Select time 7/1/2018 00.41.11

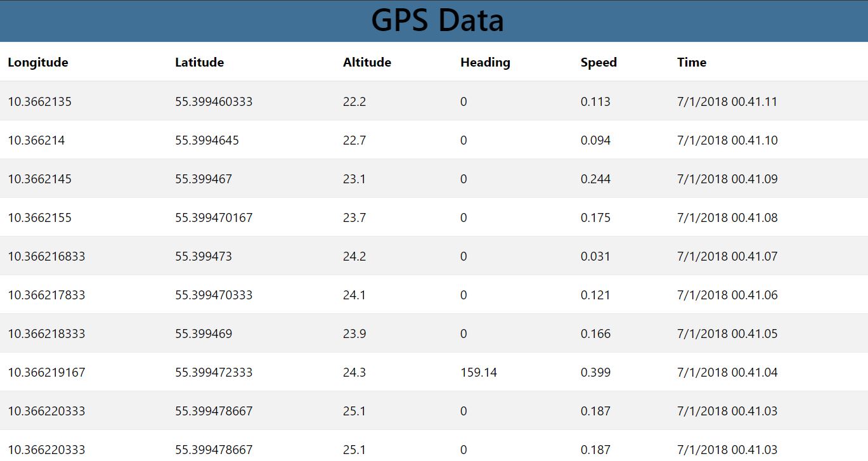pos(727,101)
